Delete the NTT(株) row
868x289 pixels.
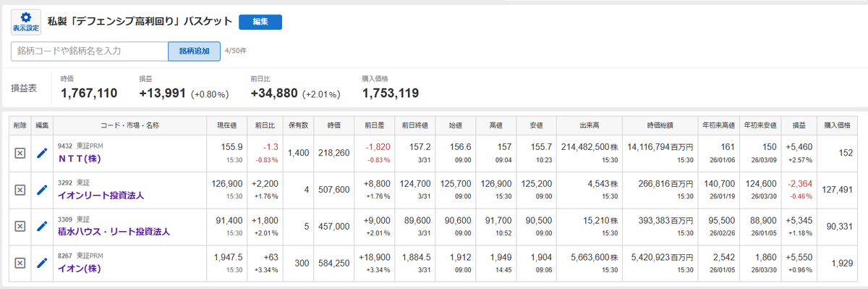(20, 153)
